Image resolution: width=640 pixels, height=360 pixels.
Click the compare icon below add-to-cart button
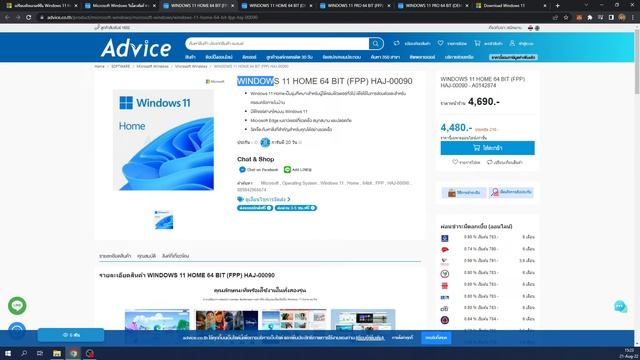(490, 162)
